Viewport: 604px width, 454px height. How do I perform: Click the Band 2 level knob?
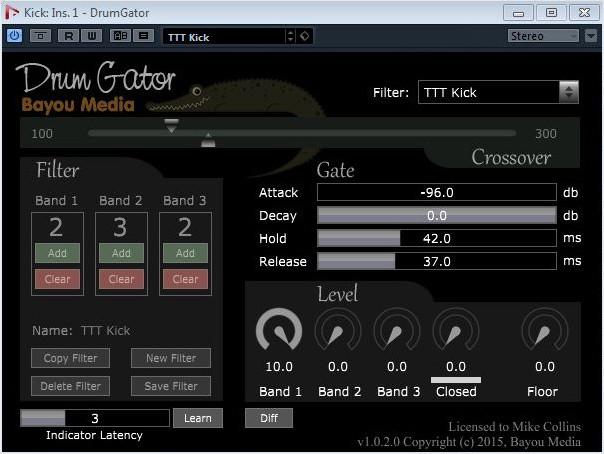click(x=338, y=331)
